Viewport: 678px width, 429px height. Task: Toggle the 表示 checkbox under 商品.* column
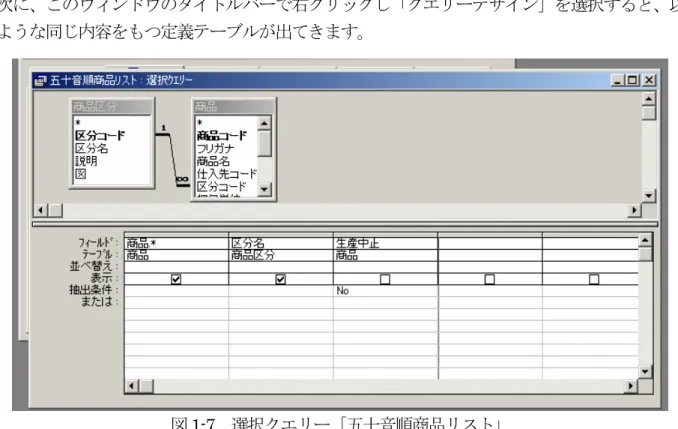coord(176,279)
